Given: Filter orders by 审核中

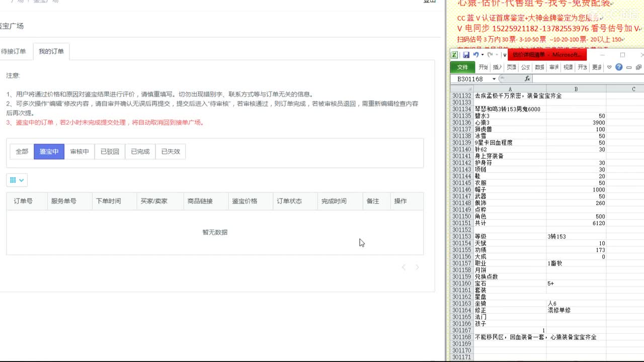Looking at the screenshot, I should point(79,151).
